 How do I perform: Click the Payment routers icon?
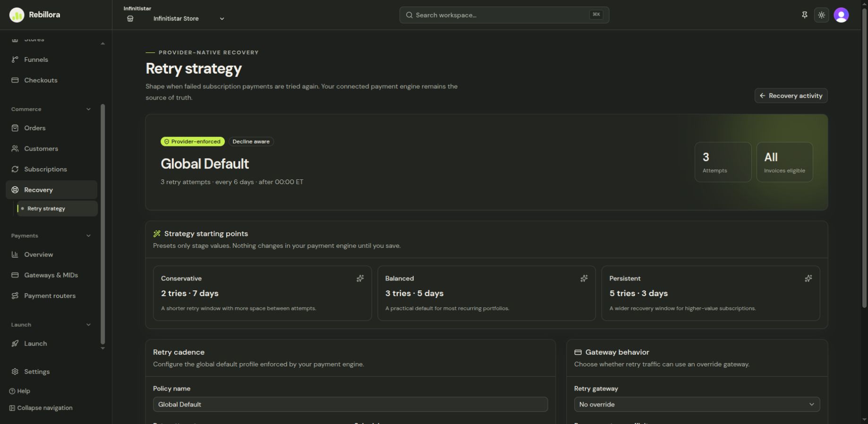click(x=15, y=296)
